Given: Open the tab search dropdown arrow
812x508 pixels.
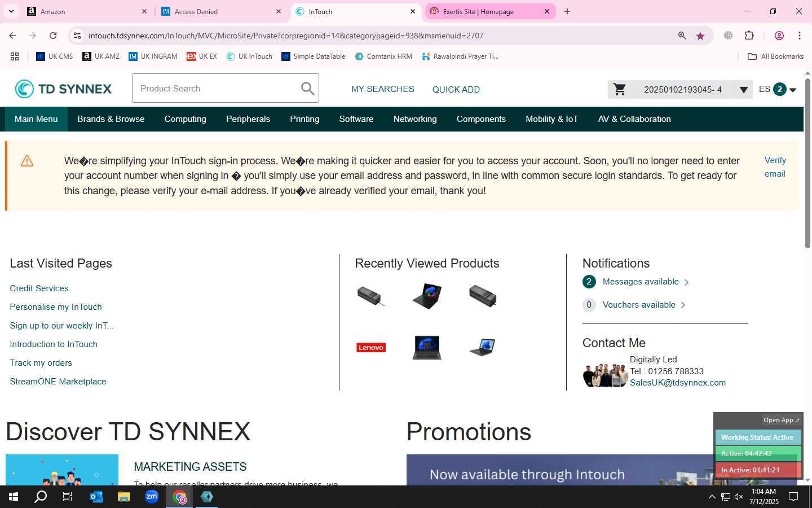Looking at the screenshot, I should coord(11,11).
